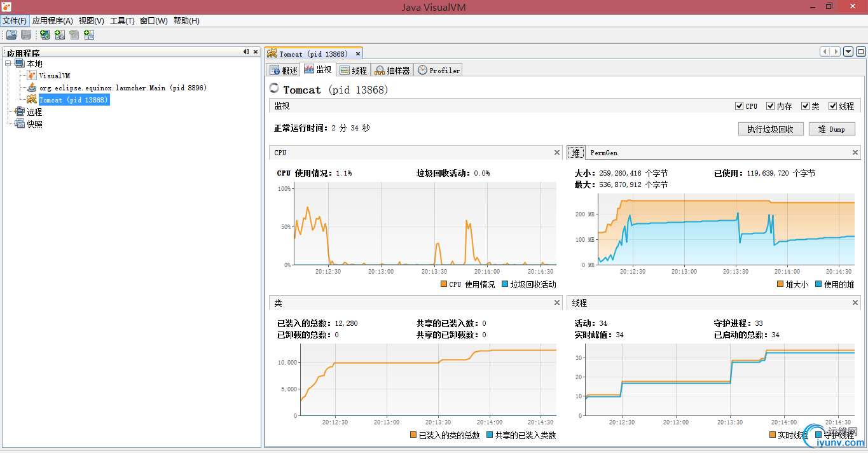Select VisualVM in the applications tree
Viewport: 868px width, 453px height.
point(54,76)
